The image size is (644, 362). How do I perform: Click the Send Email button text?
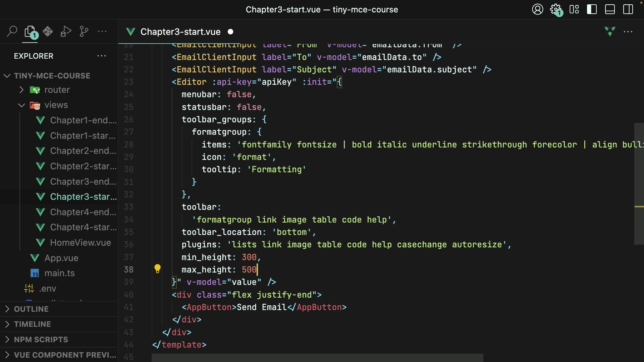[x=262, y=307]
